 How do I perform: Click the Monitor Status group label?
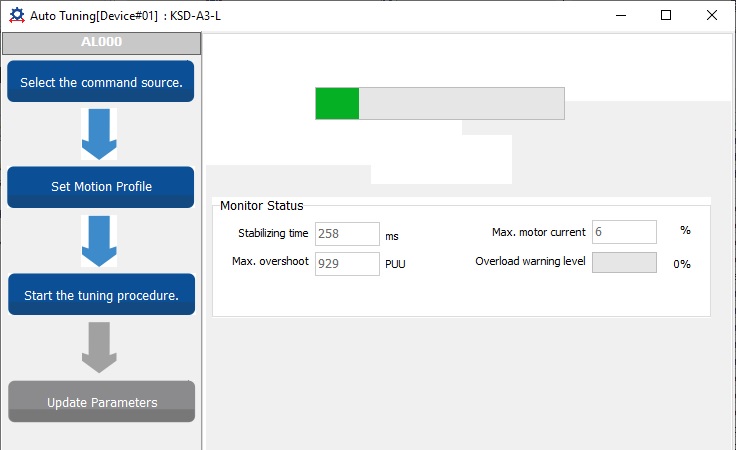261,206
